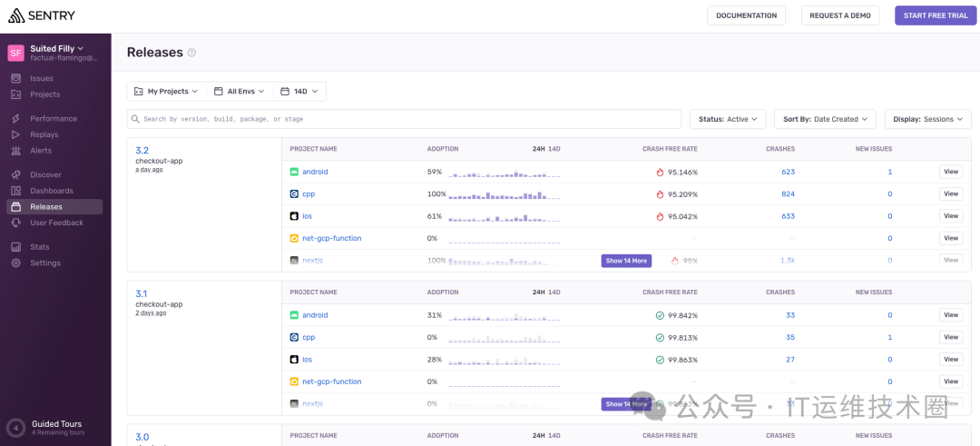Show 14 more projects in release 3.2
The height and width of the screenshot is (446, 980).
click(x=626, y=261)
